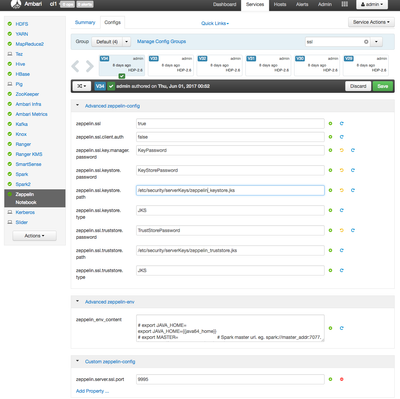Toggle the green checkmark on version V34 bar
The height and width of the screenshot is (399, 400).
[111, 86]
